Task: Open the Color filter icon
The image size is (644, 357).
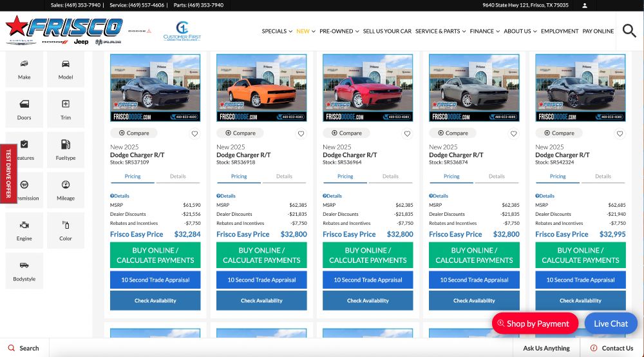Action: point(66,225)
